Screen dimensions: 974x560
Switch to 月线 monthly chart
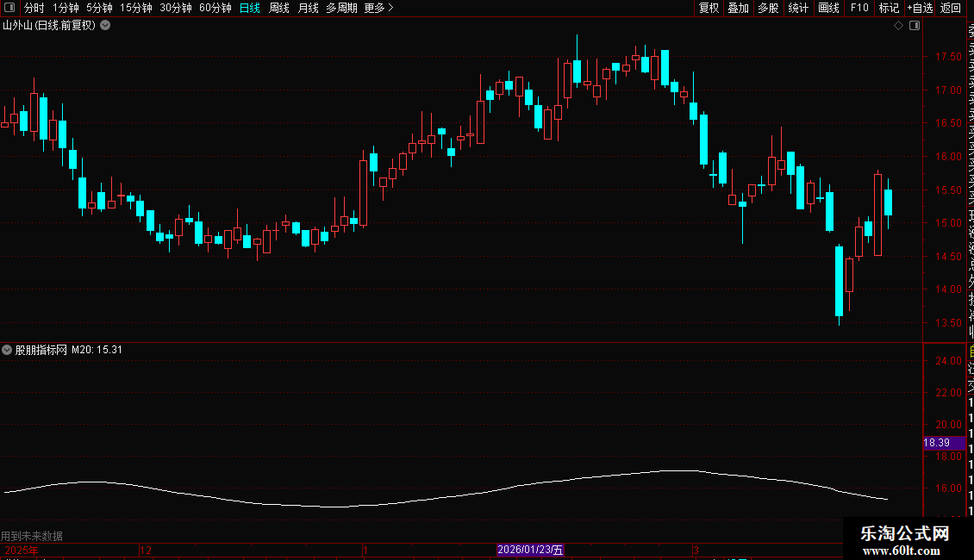pos(308,8)
